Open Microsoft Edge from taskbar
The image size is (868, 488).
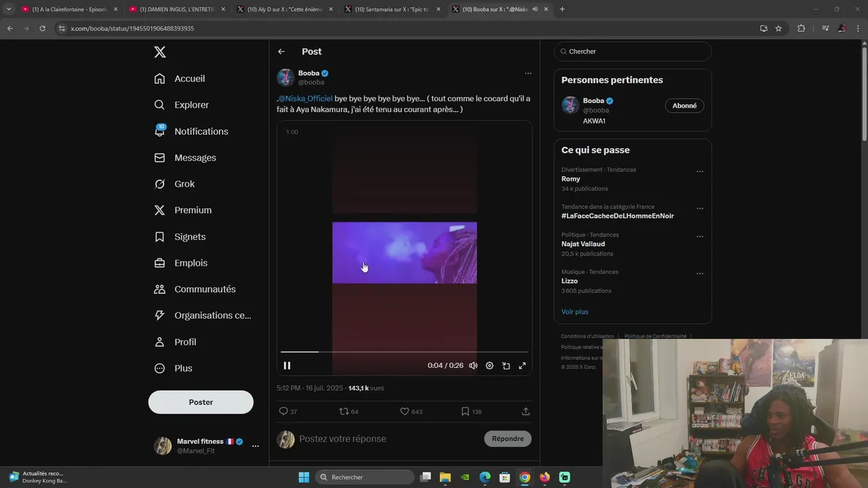485,477
